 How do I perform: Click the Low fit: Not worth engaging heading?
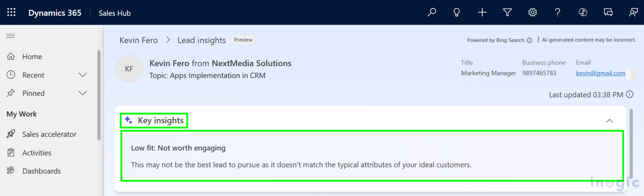(178, 148)
